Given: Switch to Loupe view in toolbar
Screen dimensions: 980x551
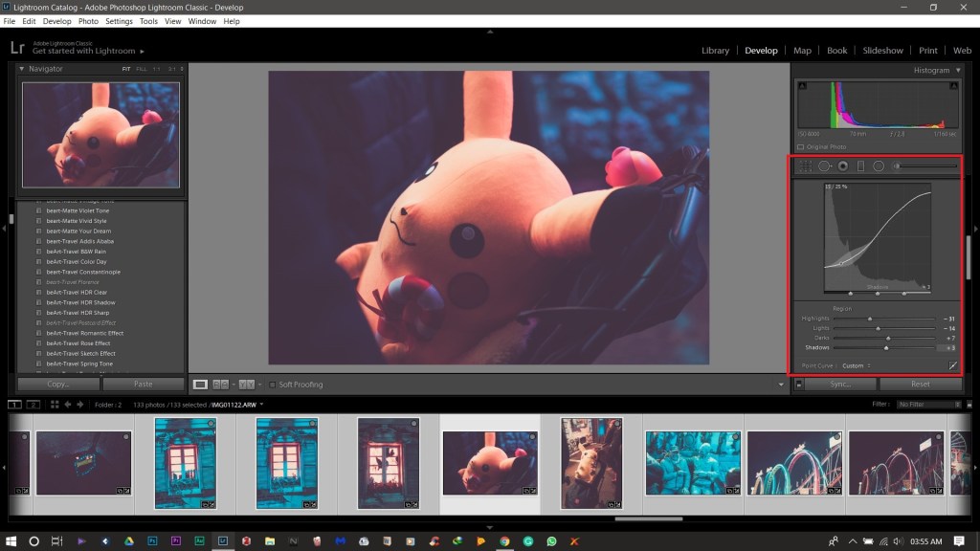Looking at the screenshot, I should 200,385.
